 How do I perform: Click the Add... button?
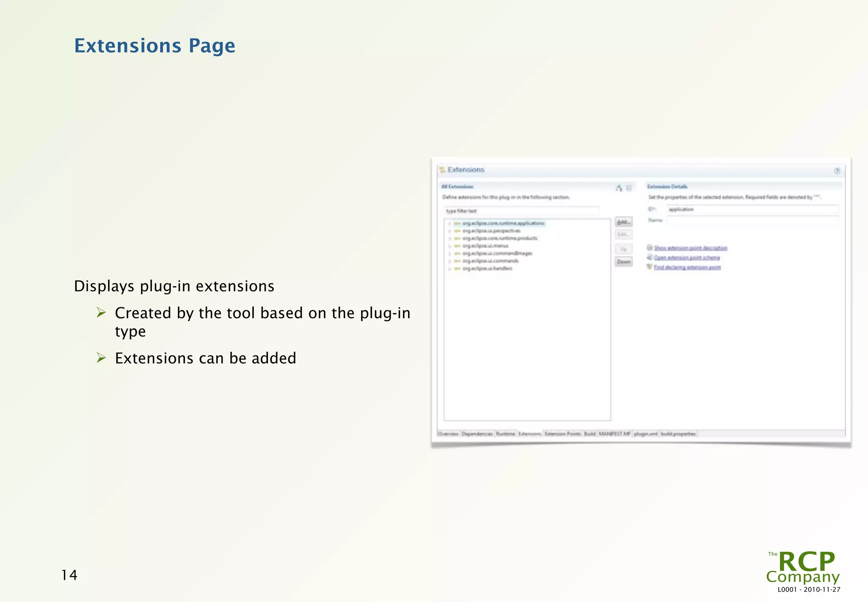click(623, 222)
